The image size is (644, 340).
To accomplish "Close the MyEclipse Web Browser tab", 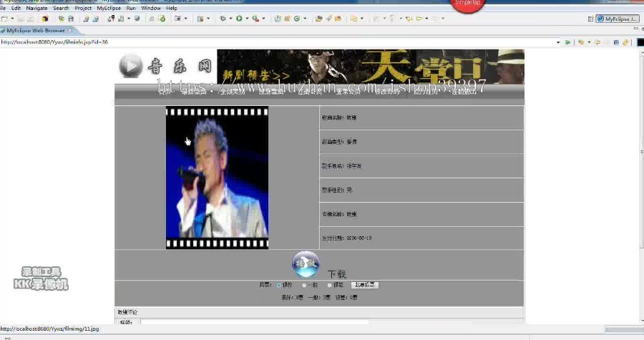I will (70, 30).
